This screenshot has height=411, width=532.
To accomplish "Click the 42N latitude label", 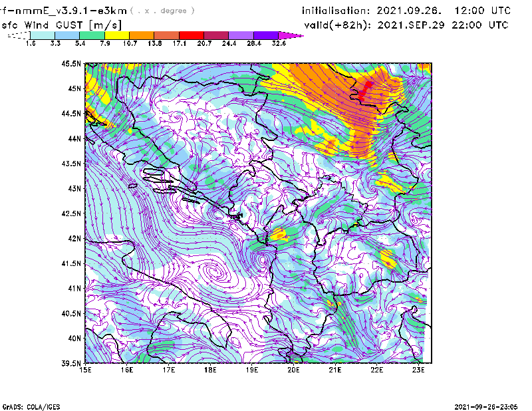I will click(x=74, y=239).
